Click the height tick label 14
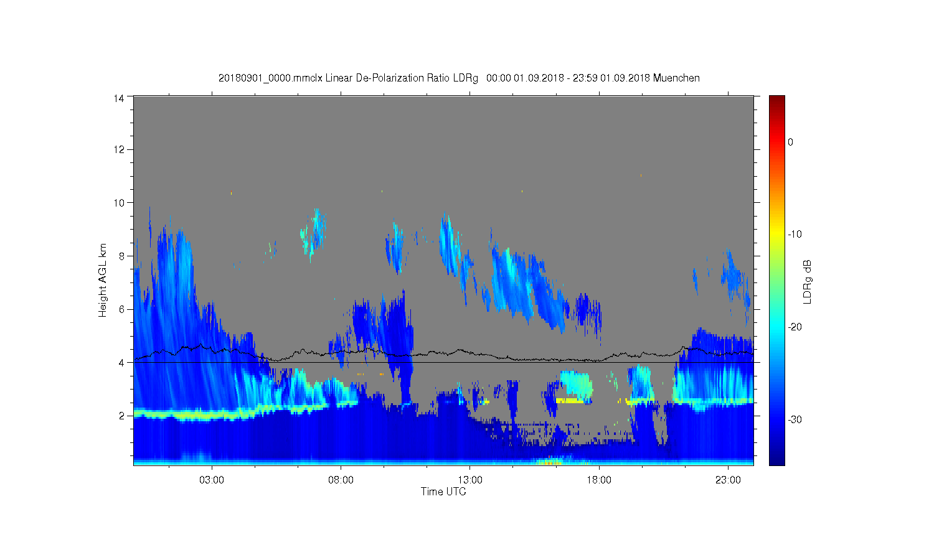 pos(119,98)
